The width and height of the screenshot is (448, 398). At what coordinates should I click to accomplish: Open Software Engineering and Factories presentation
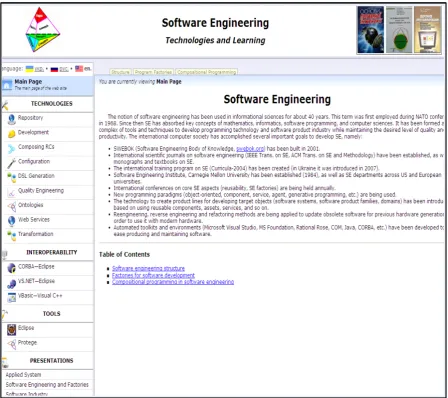point(47,385)
